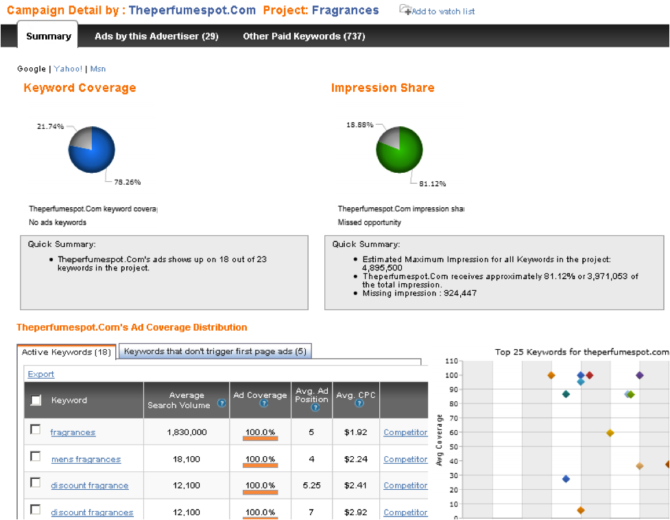Click the green Impression Share pie chart
The width and height of the screenshot is (670, 520).
pos(399,150)
